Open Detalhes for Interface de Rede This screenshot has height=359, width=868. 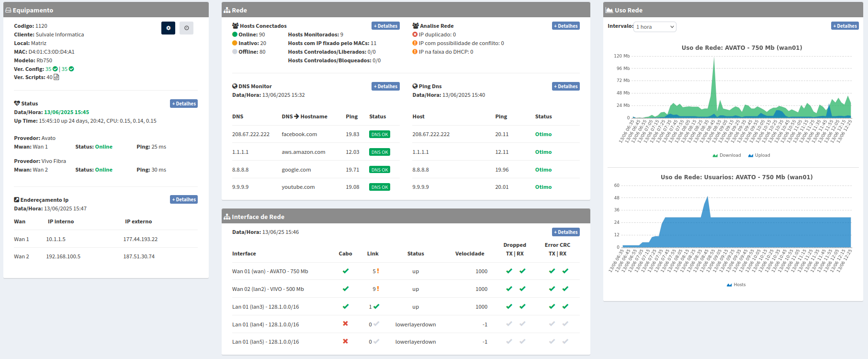coord(566,232)
